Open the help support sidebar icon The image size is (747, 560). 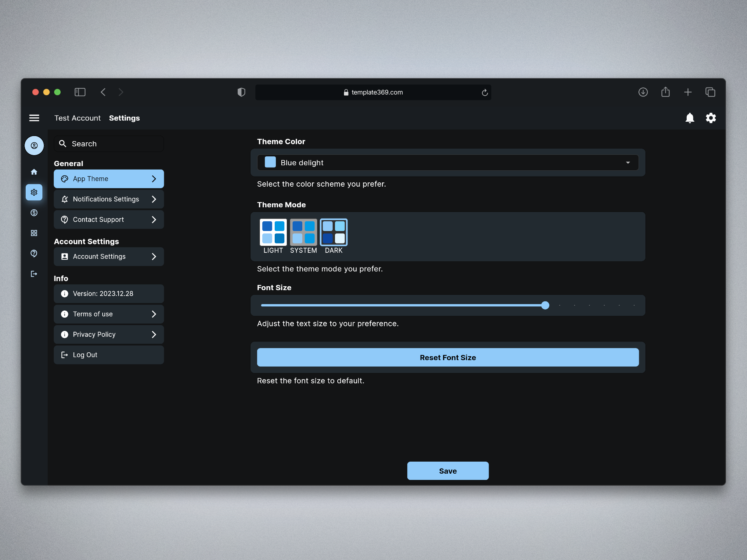click(34, 254)
